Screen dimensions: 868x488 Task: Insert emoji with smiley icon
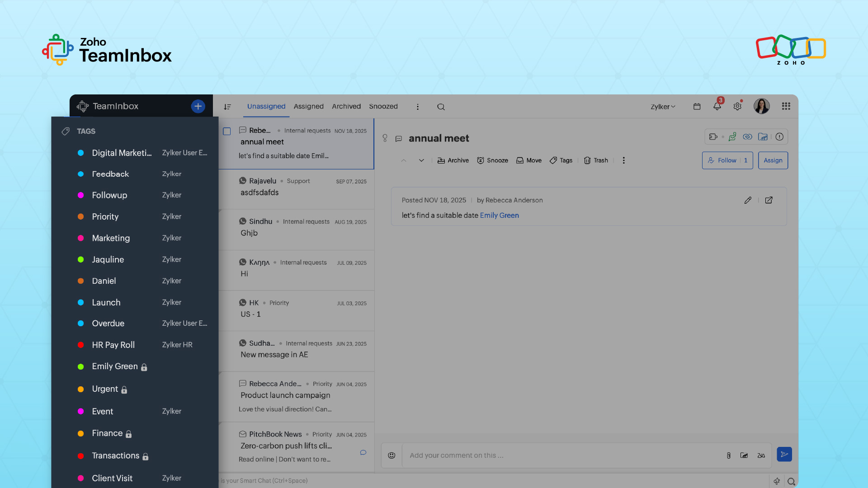point(392,455)
